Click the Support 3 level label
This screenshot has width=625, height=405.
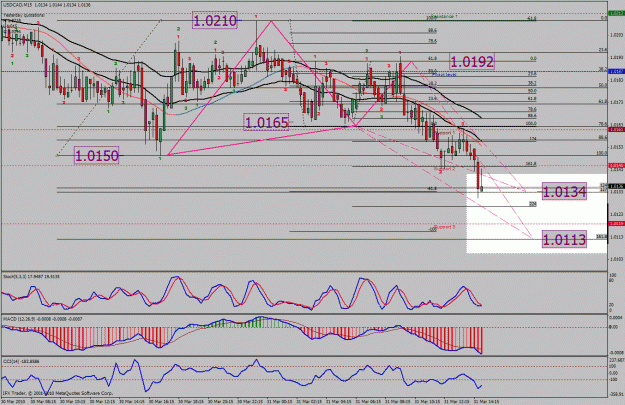click(x=444, y=227)
